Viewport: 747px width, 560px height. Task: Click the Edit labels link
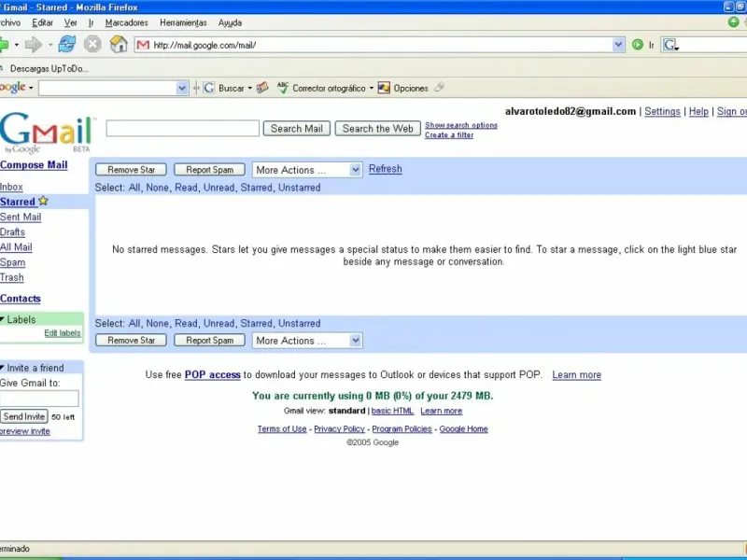(x=63, y=333)
